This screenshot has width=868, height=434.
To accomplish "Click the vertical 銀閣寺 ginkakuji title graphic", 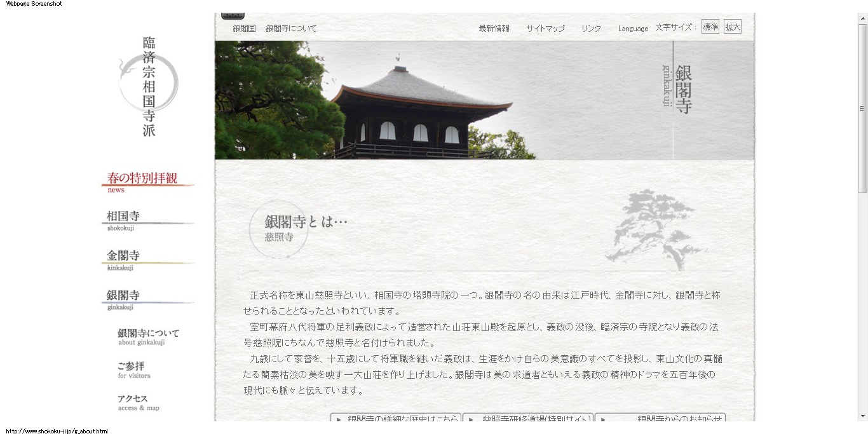I will [677, 89].
